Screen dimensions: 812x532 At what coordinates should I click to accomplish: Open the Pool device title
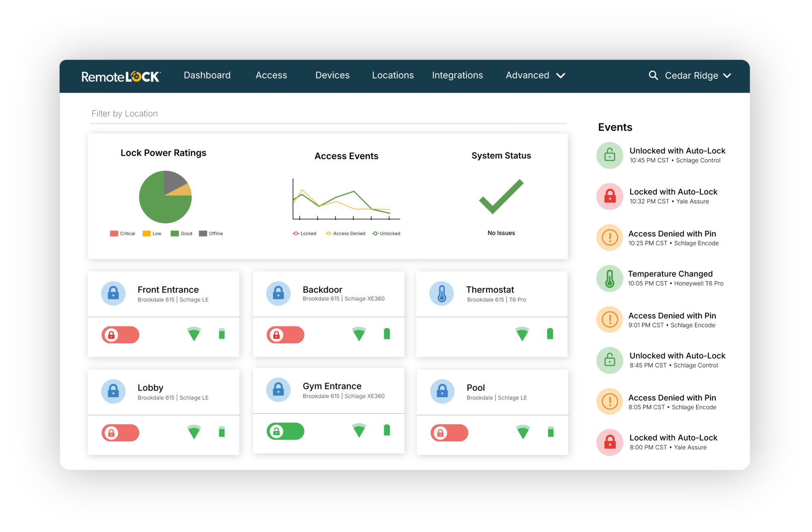click(476, 388)
